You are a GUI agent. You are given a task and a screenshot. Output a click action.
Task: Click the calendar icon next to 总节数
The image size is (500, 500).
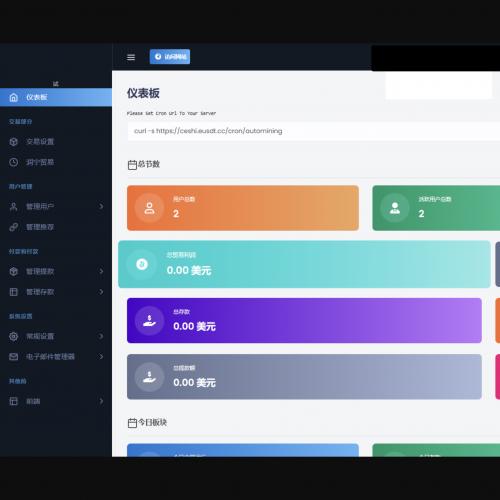click(132, 165)
